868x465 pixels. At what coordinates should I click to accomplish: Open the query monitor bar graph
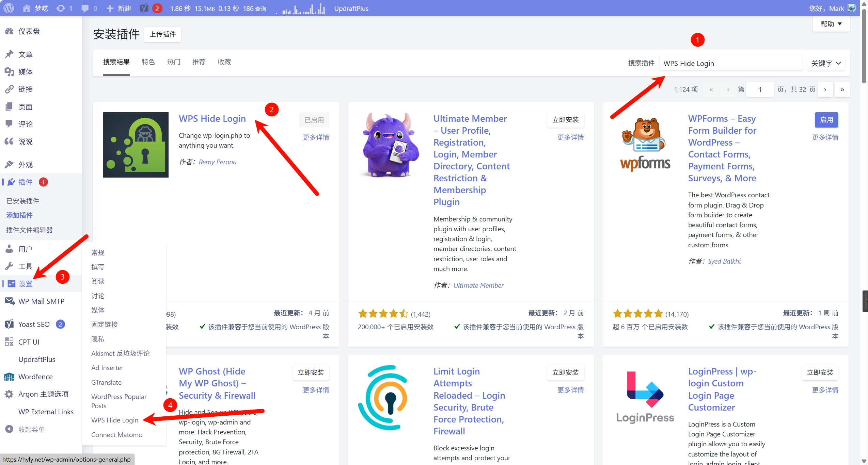300,9
